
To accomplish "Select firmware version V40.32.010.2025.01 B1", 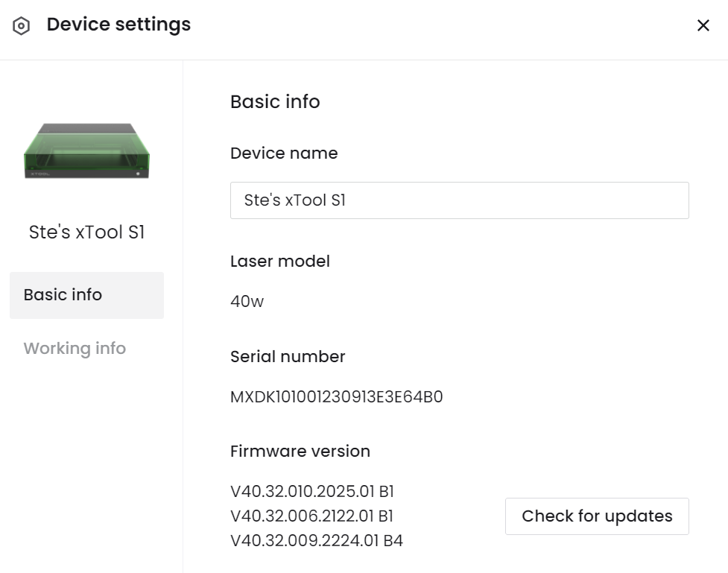I will [313, 492].
